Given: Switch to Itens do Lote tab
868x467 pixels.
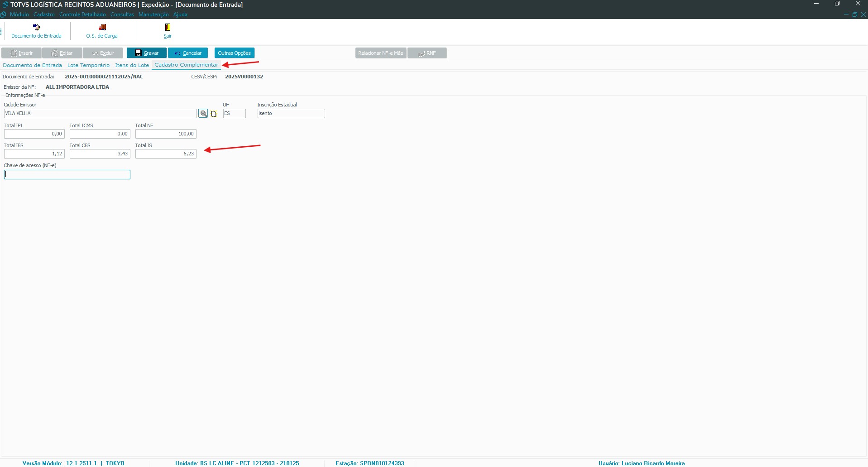Looking at the screenshot, I should coord(132,65).
